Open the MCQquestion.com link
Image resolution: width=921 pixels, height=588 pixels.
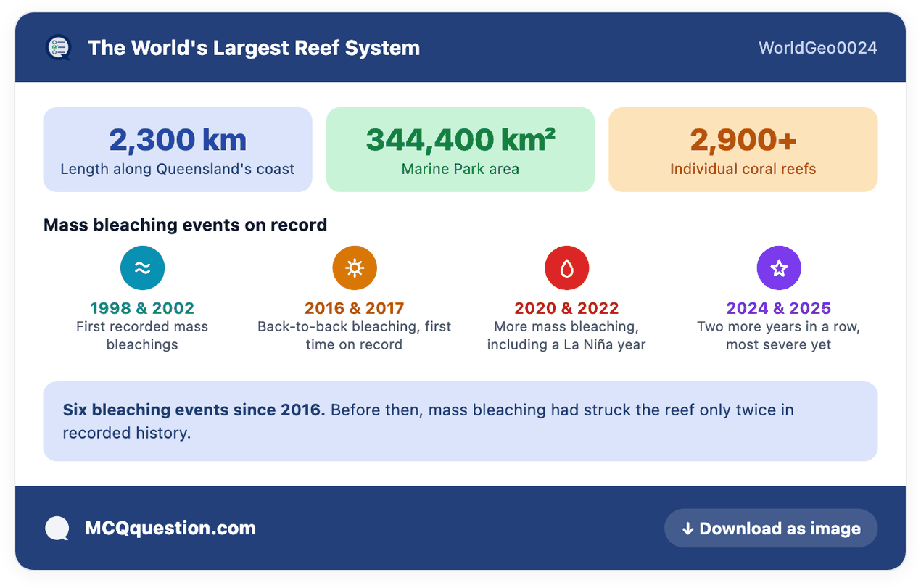[170, 529]
